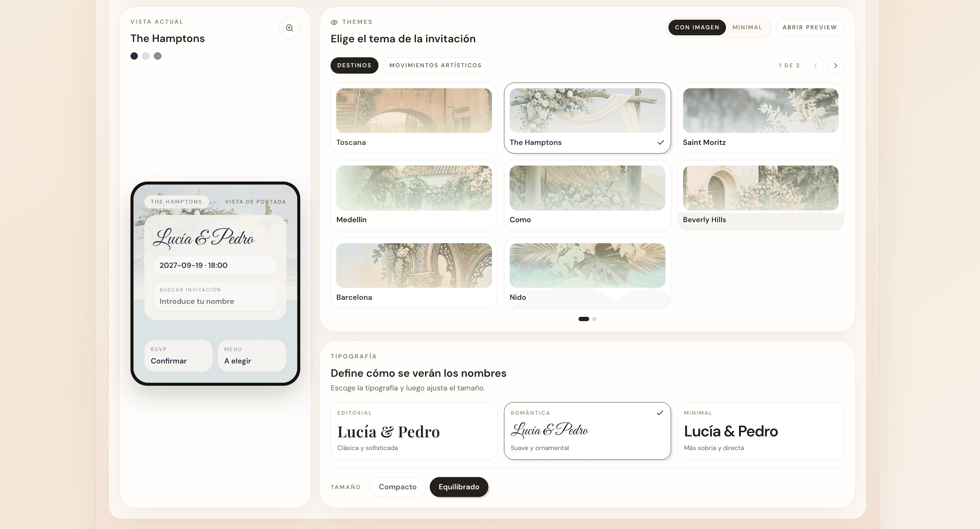Click the 'Más sobria y directa' description
This screenshot has height=529, width=980.
(714, 448)
